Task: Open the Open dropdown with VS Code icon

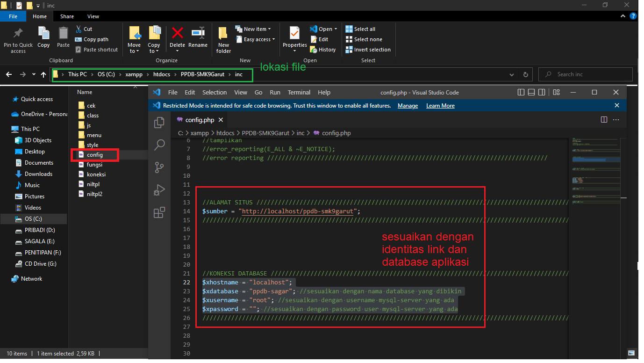Action: [323, 29]
